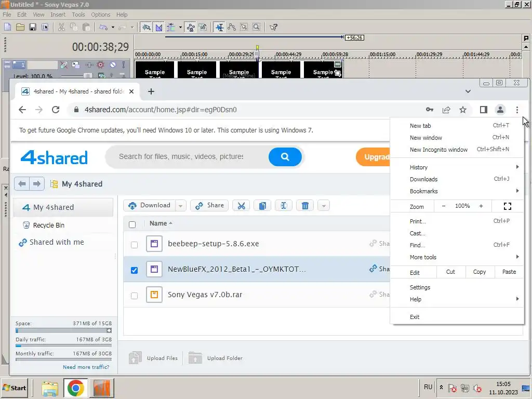Check the Sony Vegas v7.0b.rar checkbox

pos(135,296)
